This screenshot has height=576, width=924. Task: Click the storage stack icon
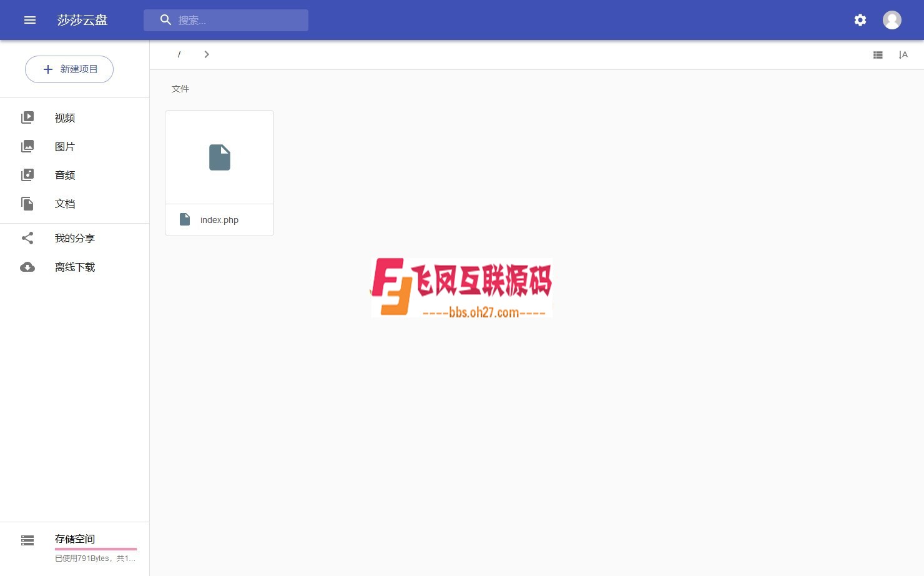coord(27,540)
